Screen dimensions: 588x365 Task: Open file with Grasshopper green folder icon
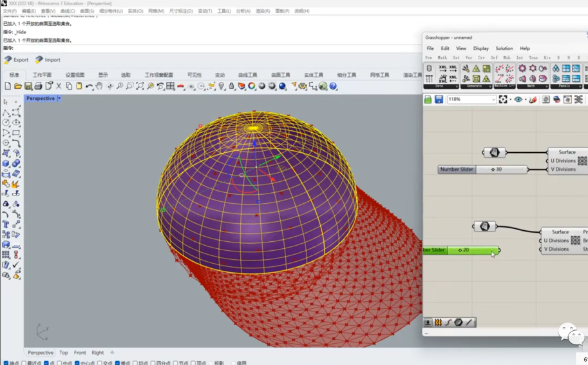pos(428,99)
